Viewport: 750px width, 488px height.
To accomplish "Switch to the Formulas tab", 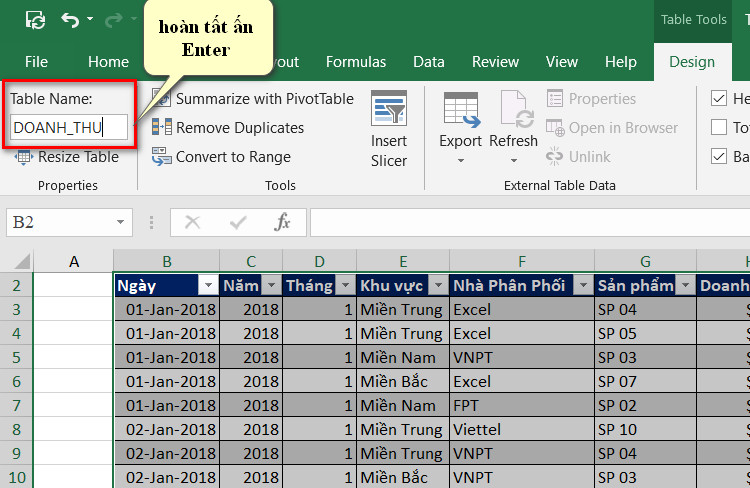I will pos(356,62).
